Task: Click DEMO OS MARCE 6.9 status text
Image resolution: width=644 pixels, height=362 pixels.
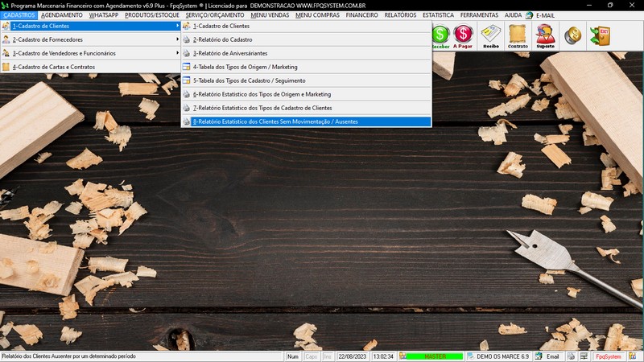Action: (502, 356)
